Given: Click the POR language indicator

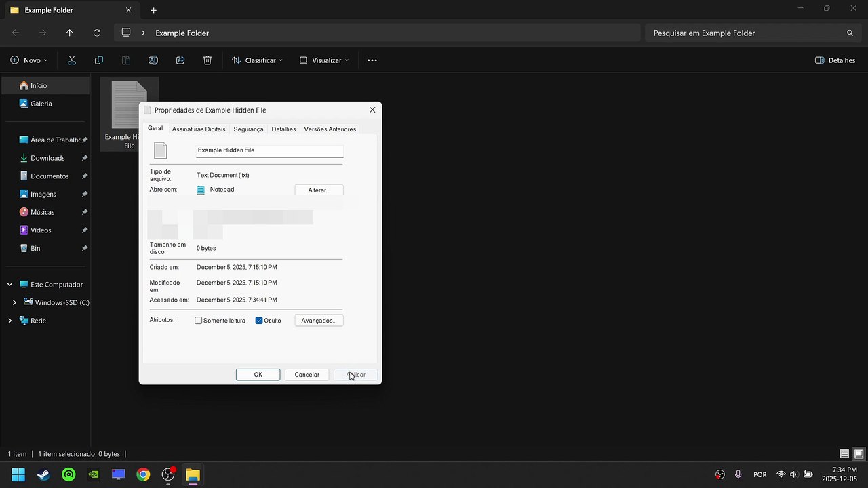Looking at the screenshot, I should [760, 474].
